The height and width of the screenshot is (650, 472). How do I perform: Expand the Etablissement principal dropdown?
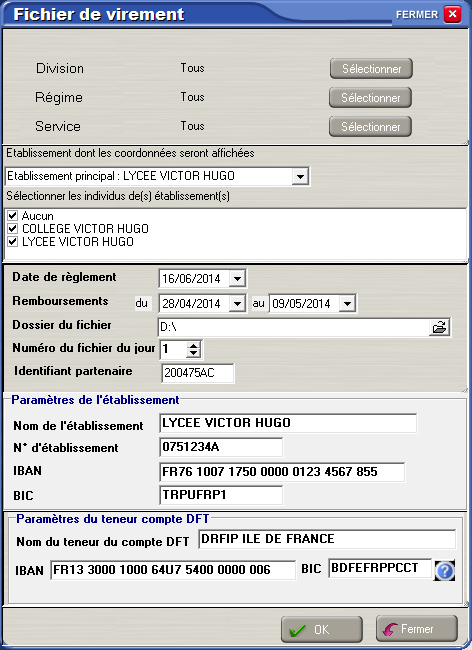(x=300, y=177)
